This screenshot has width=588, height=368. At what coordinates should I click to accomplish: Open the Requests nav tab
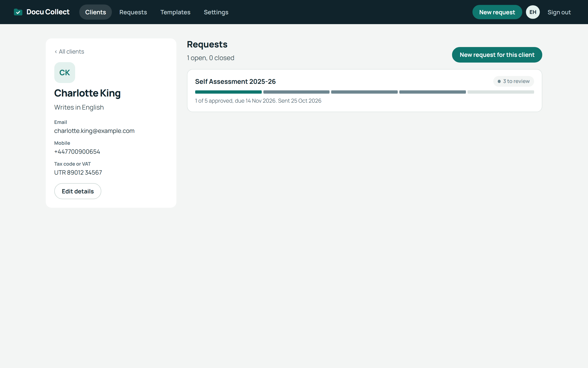[133, 12]
